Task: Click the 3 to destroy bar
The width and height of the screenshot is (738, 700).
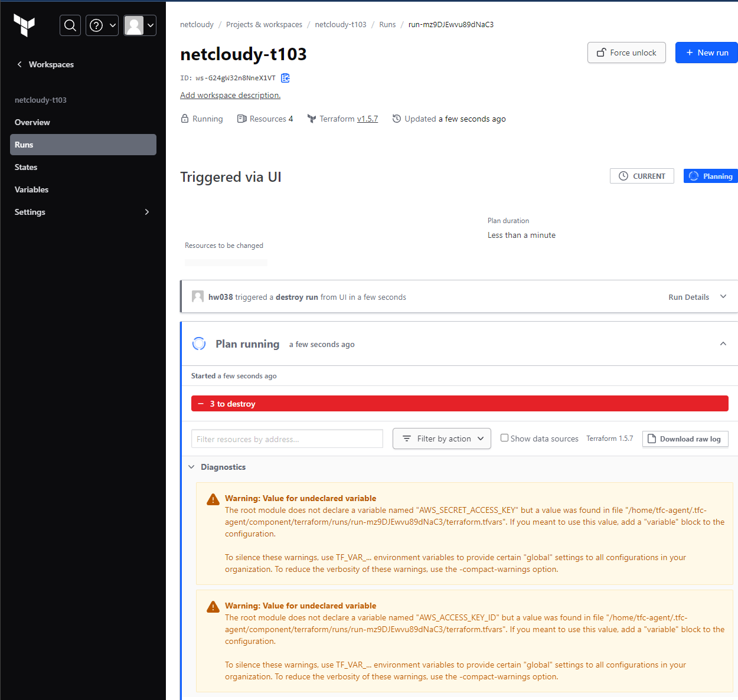Action: click(460, 404)
